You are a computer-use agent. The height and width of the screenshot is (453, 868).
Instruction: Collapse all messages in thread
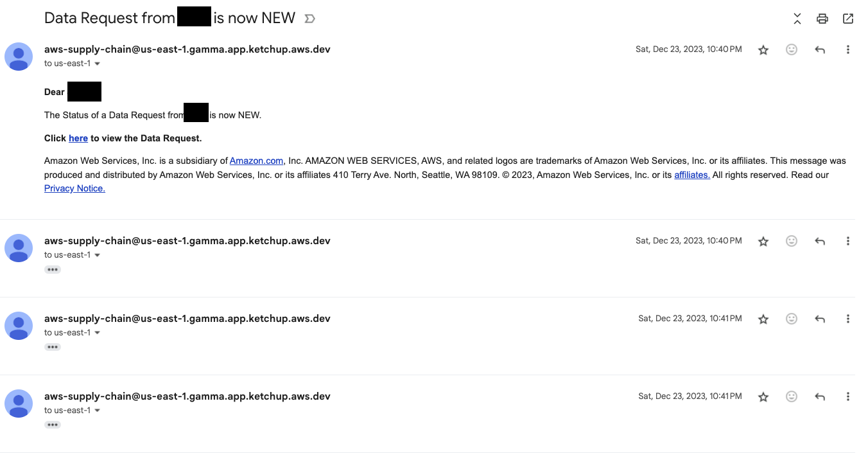click(x=797, y=19)
